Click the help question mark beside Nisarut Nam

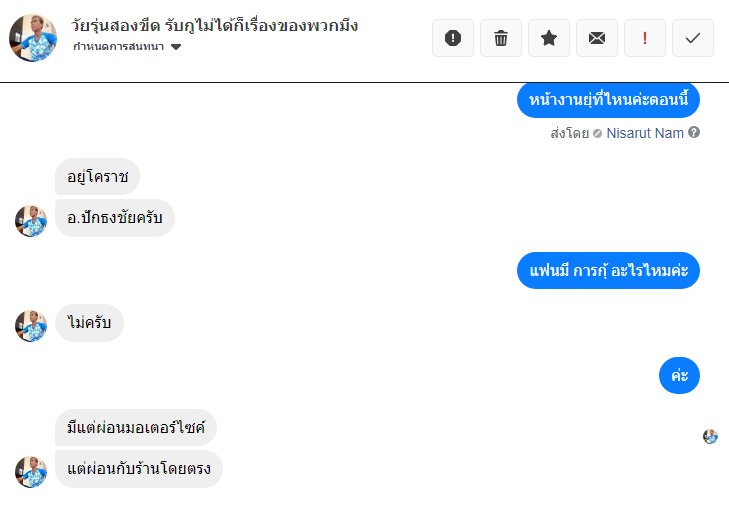pos(694,133)
